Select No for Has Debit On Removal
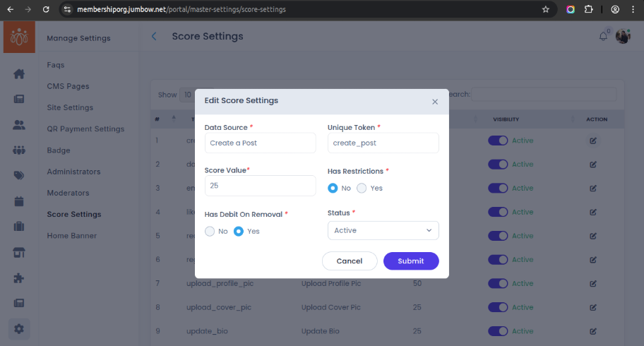644x346 pixels. coord(210,231)
